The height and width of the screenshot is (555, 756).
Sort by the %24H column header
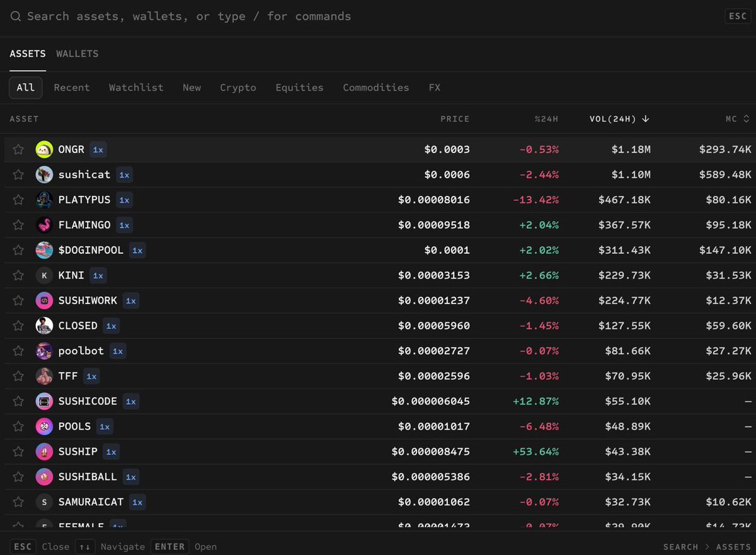[x=546, y=118]
